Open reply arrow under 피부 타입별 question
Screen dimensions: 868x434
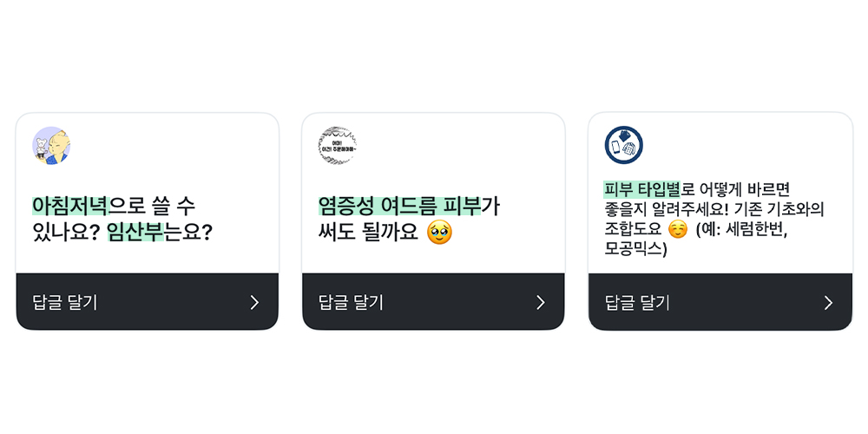click(828, 303)
